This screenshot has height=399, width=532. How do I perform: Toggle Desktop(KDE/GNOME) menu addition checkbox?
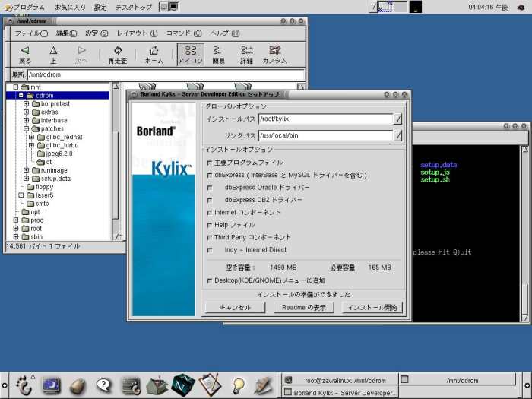point(210,281)
